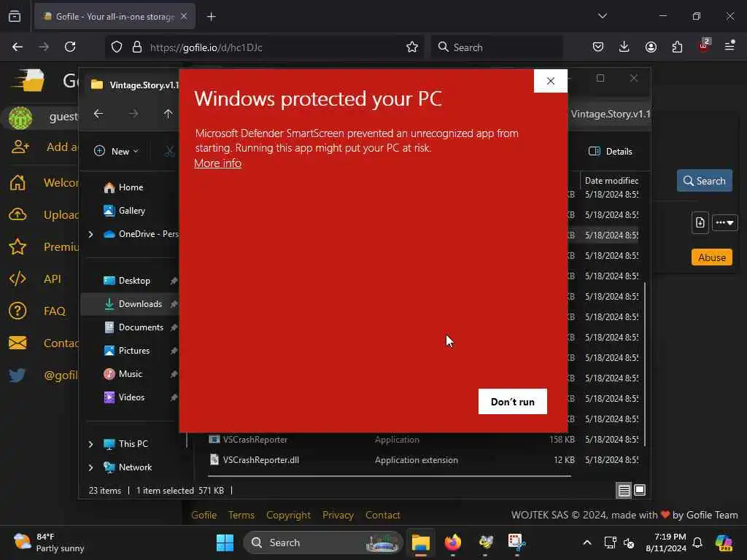The image size is (747, 560).
Task: Sort by Date modified column header
Action: [x=611, y=181]
